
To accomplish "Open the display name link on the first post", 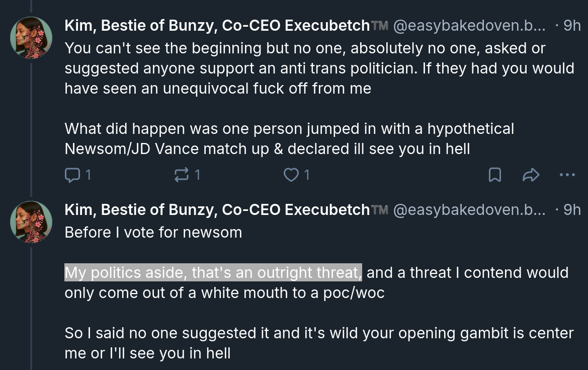I will click(x=217, y=26).
